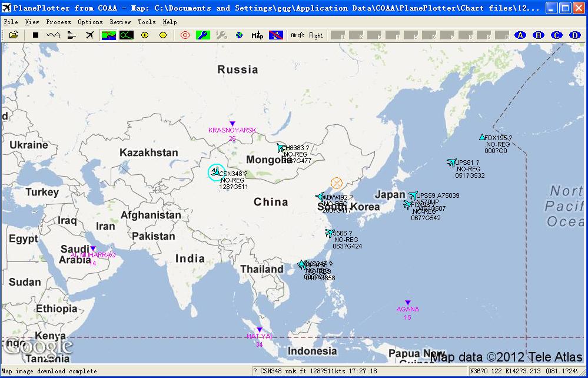Click the 128?G511 label under CSN348
588x378 pixels.
(234, 187)
